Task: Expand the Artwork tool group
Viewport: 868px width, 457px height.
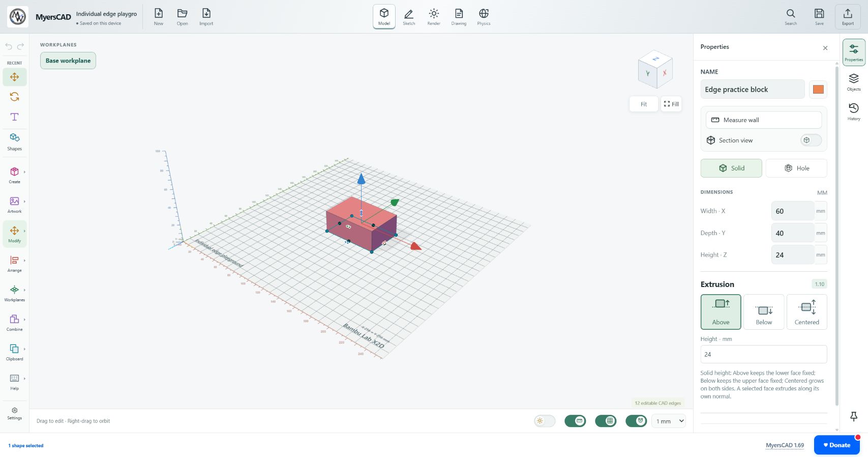Action: pos(15,204)
